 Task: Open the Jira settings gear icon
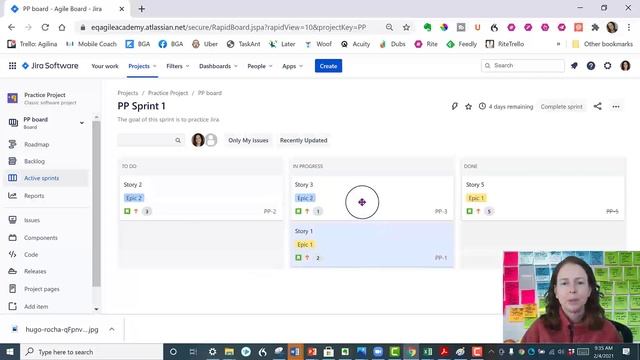607,66
